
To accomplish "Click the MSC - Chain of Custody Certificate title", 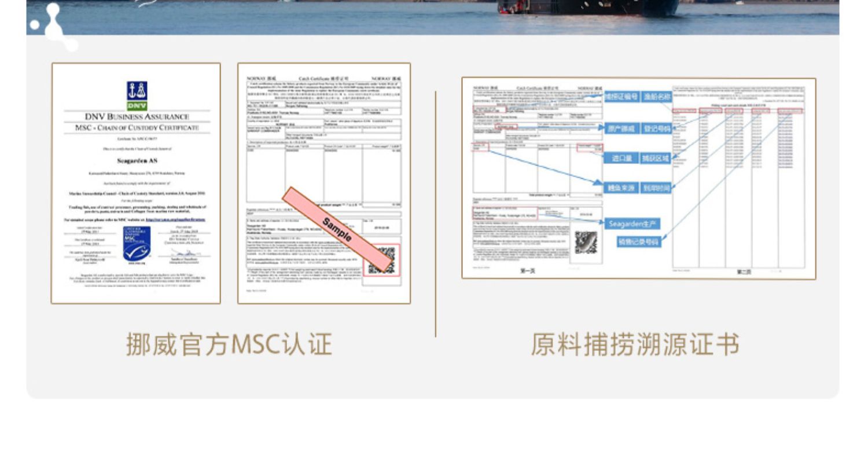I will coord(137,127).
